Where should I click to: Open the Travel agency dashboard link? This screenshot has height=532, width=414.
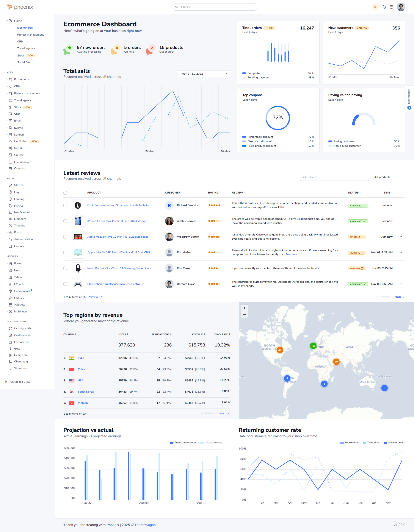(26, 48)
